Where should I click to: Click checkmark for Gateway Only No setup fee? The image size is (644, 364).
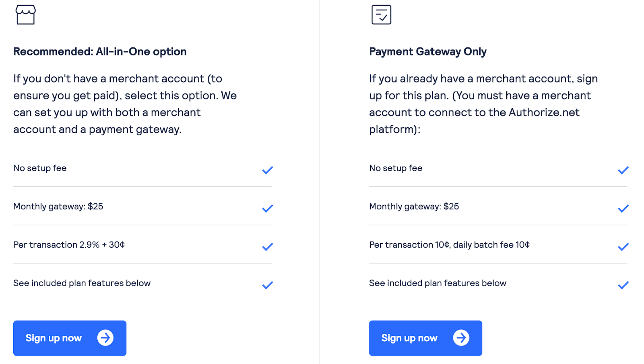click(623, 170)
